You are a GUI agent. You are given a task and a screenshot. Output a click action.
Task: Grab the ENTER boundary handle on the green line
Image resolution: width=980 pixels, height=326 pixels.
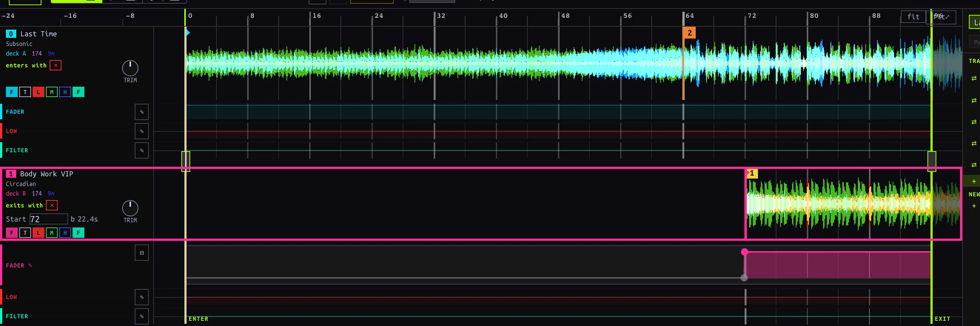coord(186,162)
